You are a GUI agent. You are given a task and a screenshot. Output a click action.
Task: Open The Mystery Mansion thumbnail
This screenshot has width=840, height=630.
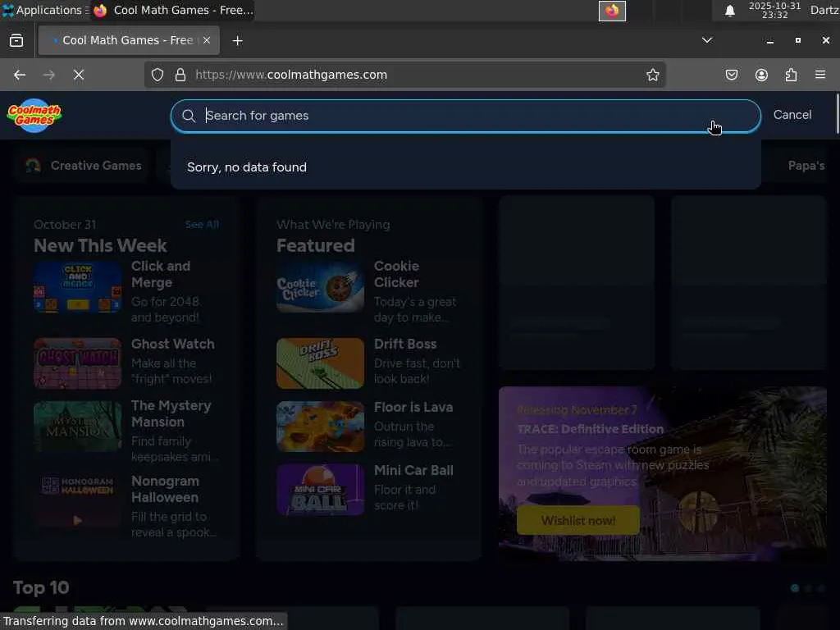click(78, 427)
